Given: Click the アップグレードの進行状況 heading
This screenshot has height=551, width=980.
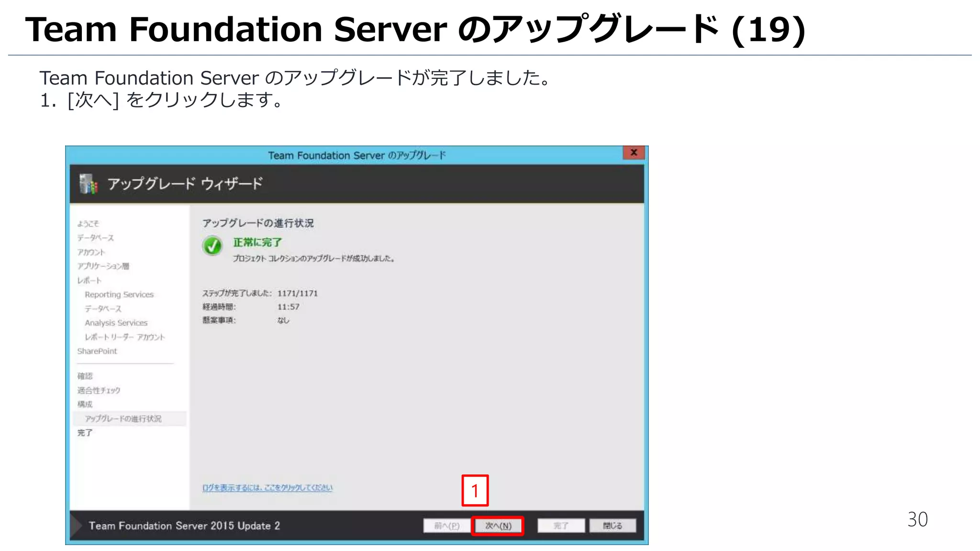Looking at the screenshot, I should 258,223.
